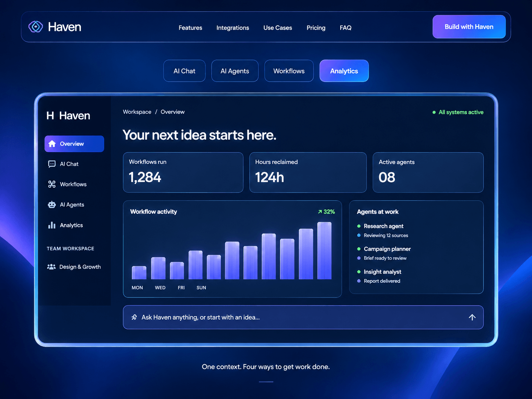Send the prompt with the up arrow icon

472,317
